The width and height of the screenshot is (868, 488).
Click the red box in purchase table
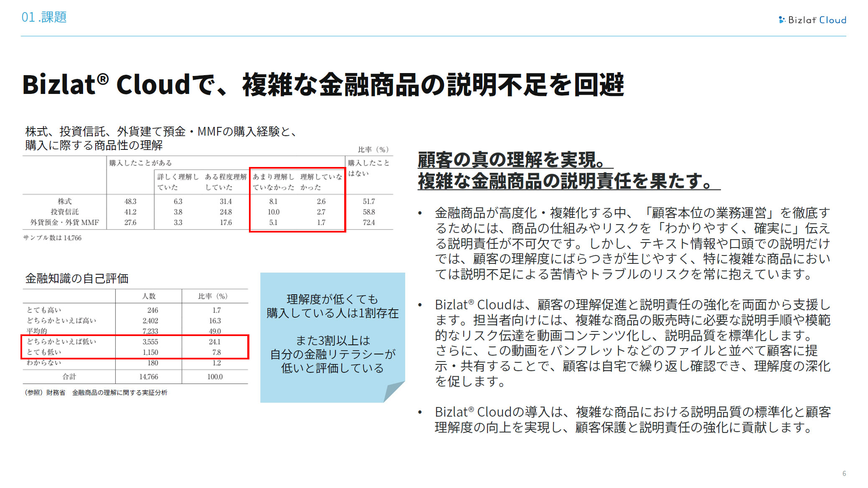(297, 200)
